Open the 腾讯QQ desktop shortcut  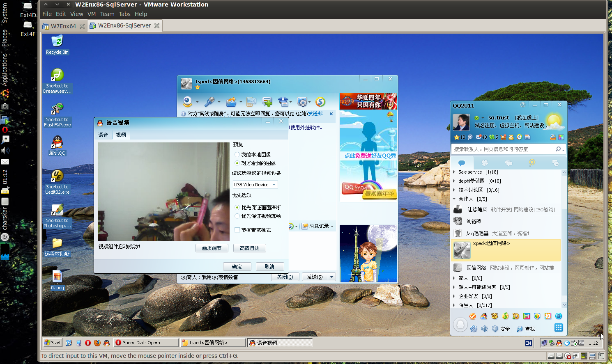(57, 146)
